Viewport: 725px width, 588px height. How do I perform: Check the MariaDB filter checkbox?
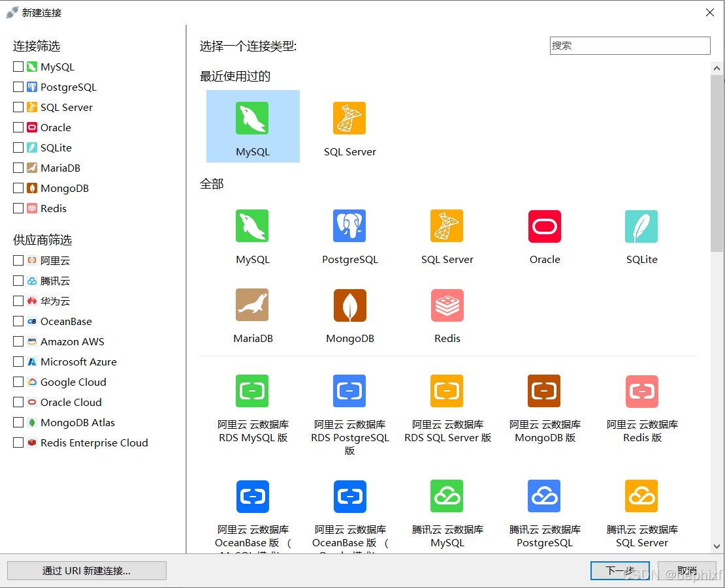(x=18, y=168)
